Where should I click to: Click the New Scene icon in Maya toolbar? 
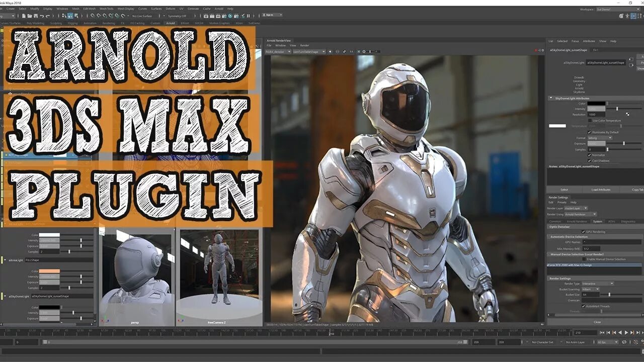[x=24, y=16]
